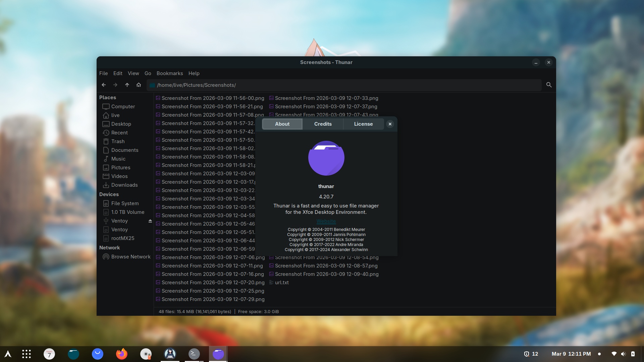
Task: Open Trash in the sidebar
Action: tap(118, 141)
